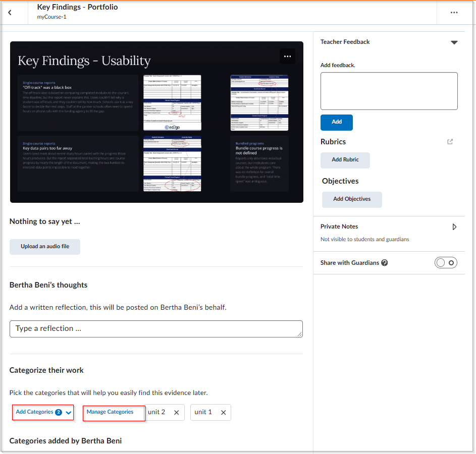Screen dimensions: 476x454
Task: Open rubrics in a new window icon
Action: [x=450, y=142]
